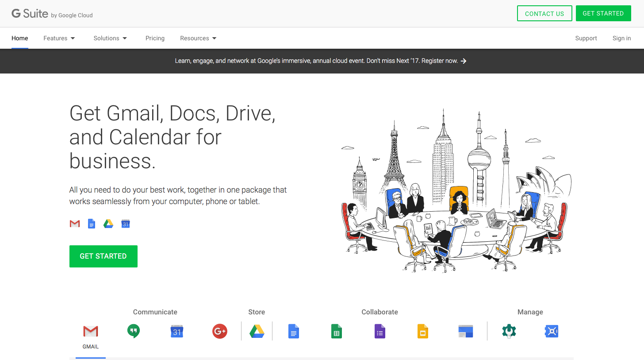
Task: Click the paragraph starting All you need
Action: [178, 196]
